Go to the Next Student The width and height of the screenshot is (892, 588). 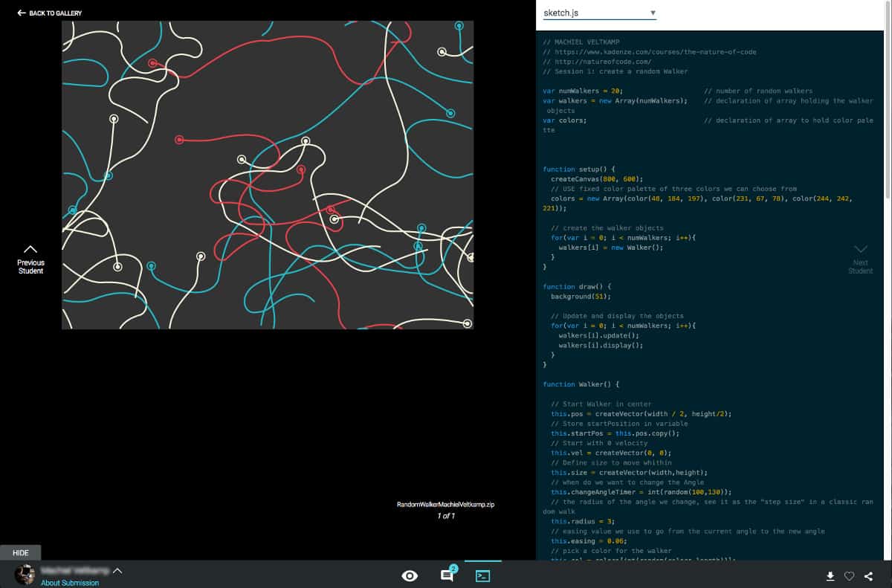860,259
